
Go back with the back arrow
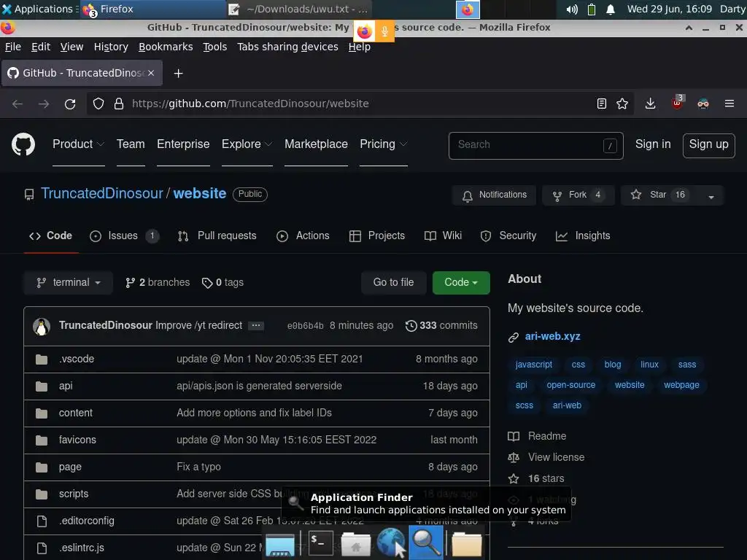tap(18, 104)
